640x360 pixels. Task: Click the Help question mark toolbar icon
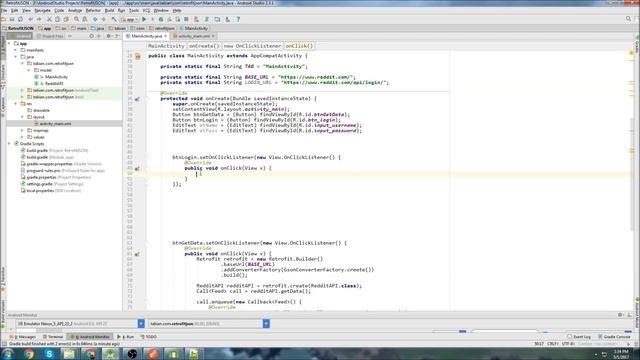tap(238, 19)
